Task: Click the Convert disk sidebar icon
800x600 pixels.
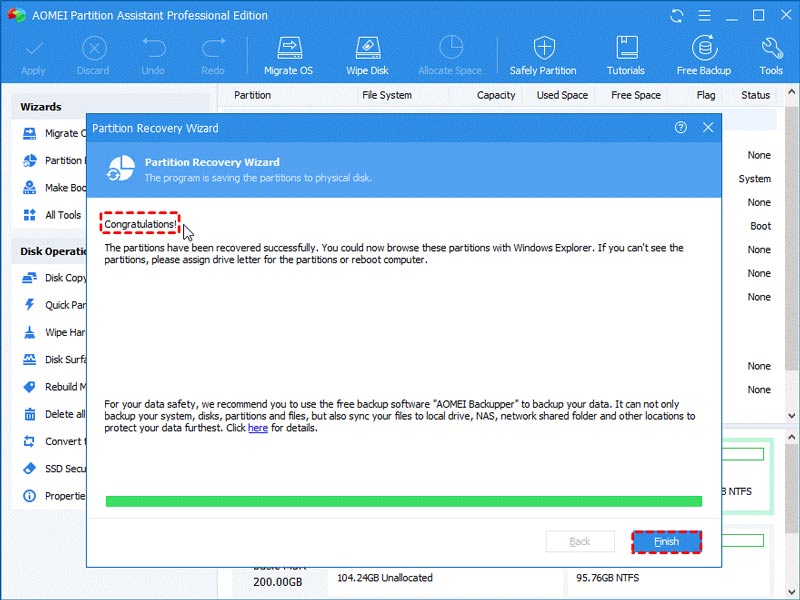Action: pos(30,441)
